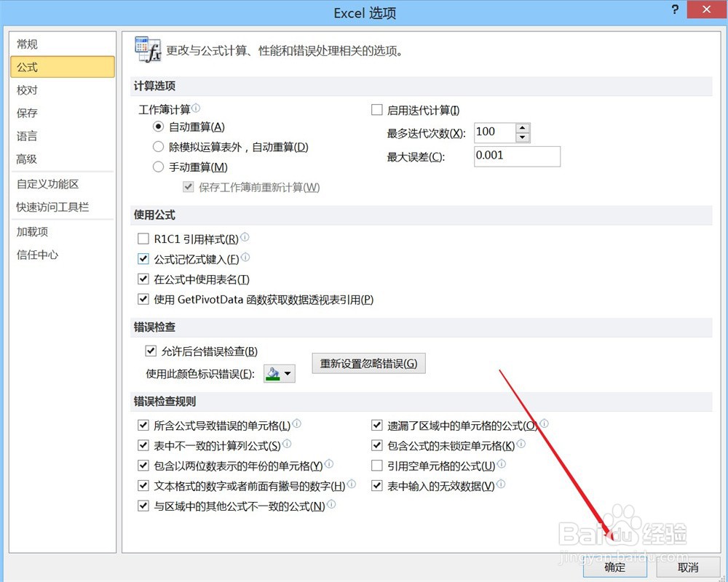Viewport: 728px width, 582px height.
Task: Click the help question mark icon
Action: 675,9
